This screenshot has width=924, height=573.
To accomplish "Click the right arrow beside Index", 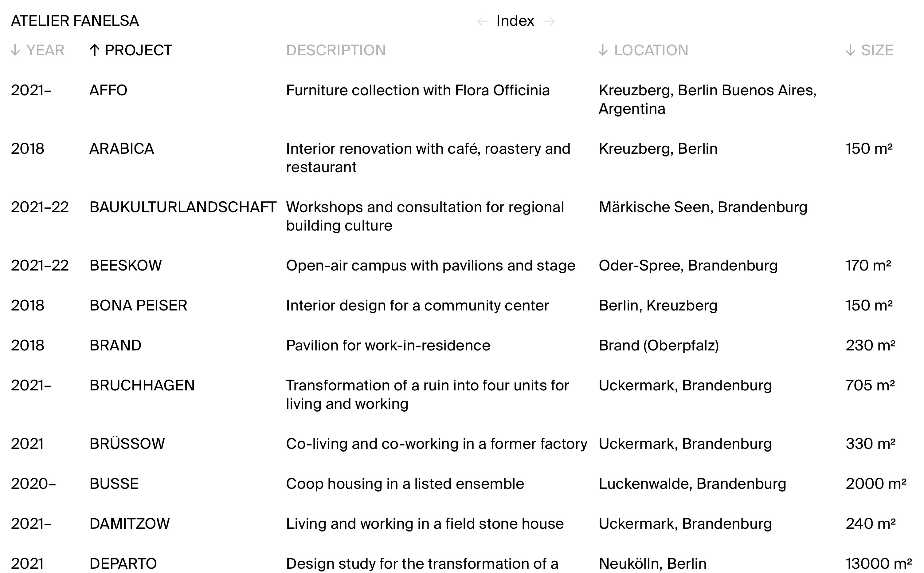I will [549, 21].
